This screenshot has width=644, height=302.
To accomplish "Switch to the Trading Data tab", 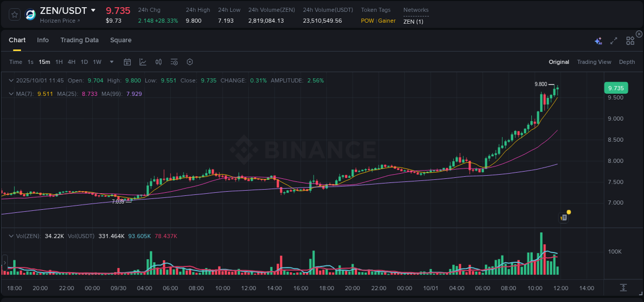I will point(79,40).
